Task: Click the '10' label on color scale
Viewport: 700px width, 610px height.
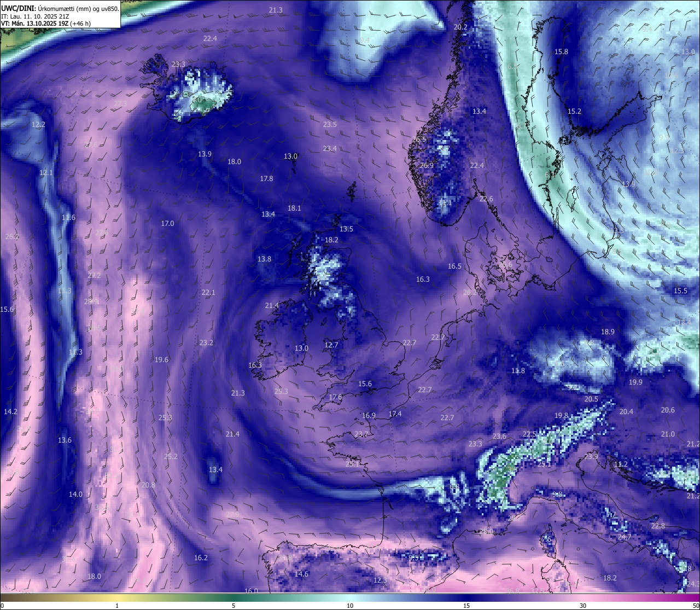Action: pyautogui.click(x=350, y=606)
